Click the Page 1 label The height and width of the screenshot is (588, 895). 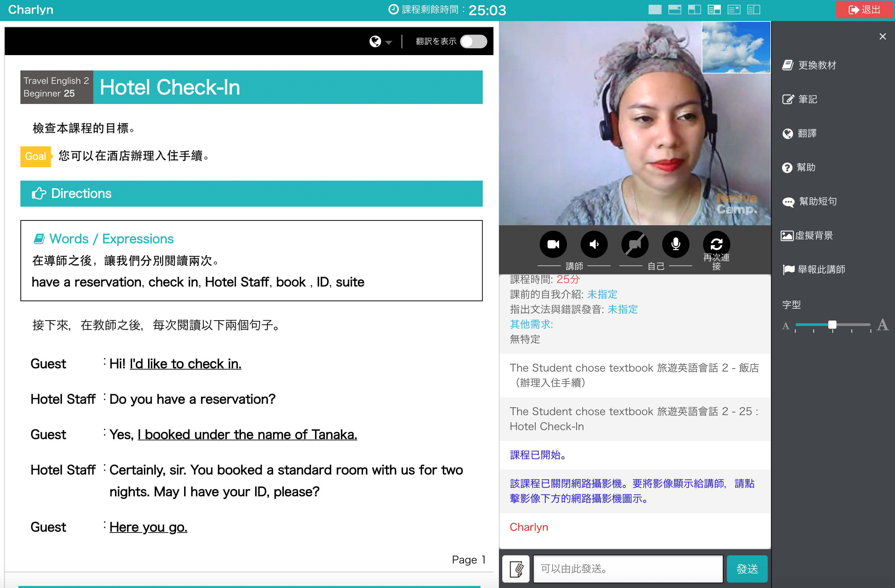(469, 560)
